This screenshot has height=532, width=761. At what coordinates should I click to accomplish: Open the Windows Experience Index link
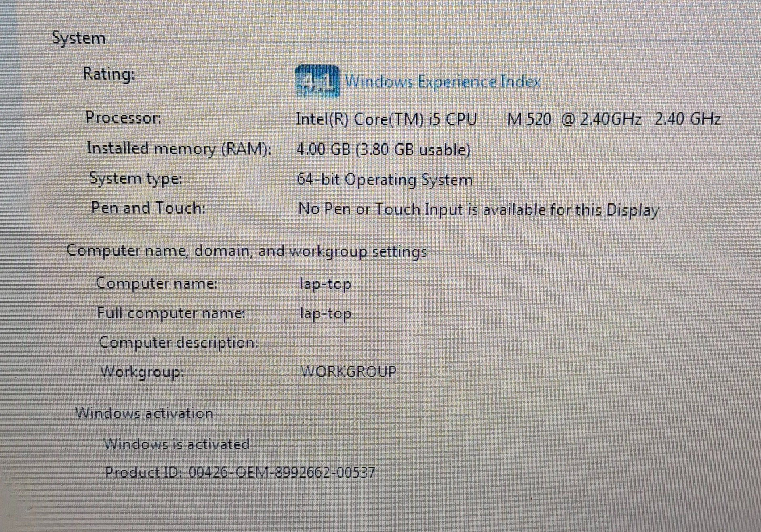click(x=442, y=82)
